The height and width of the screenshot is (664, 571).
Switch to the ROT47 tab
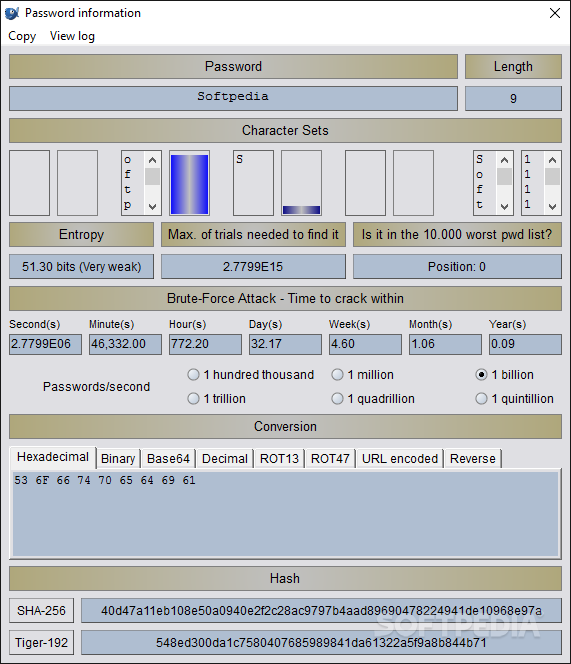click(x=330, y=459)
